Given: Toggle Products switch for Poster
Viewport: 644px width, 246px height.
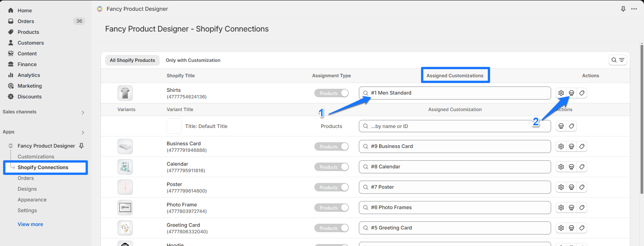Looking at the screenshot, I should [x=332, y=187].
